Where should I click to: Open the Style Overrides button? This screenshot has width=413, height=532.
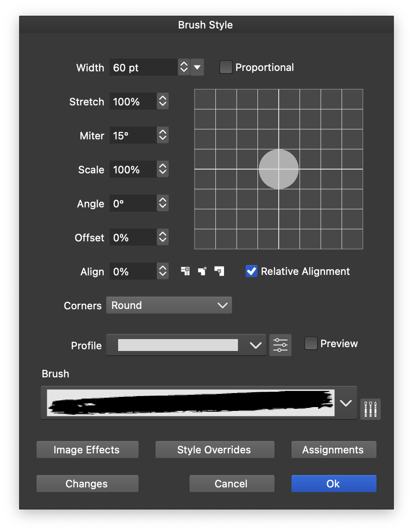click(x=215, y=450)
